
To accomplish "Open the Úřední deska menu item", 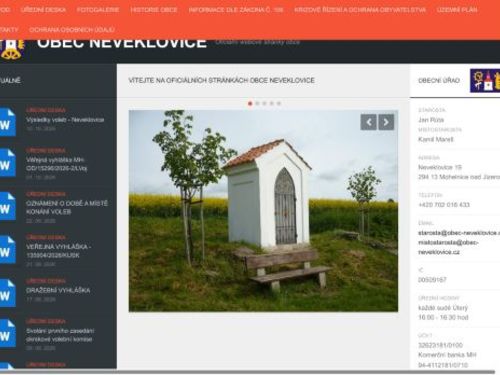I will [x=43, y=10].
